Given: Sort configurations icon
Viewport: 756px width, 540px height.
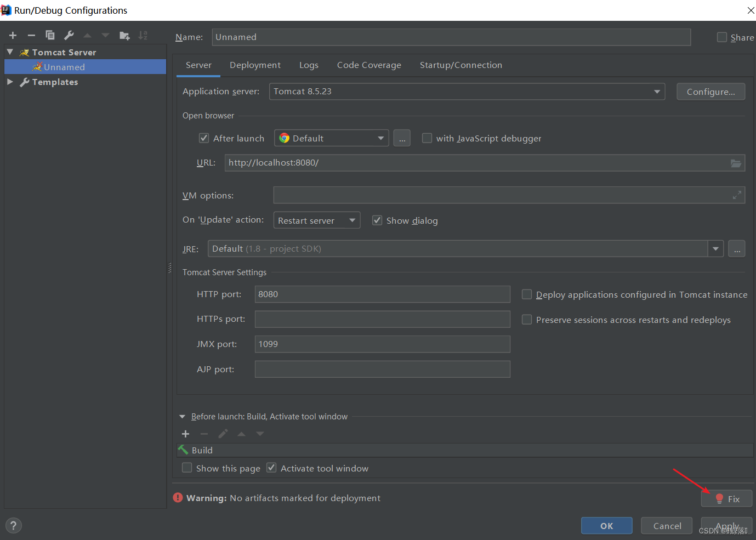Looking at the screenshot, I should [x=143, y=36].
